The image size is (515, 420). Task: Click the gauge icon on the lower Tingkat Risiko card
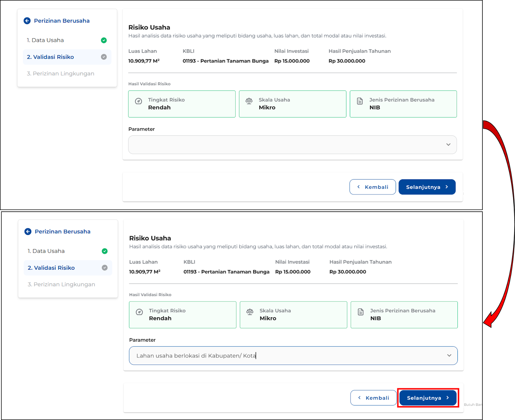[139, 312]
